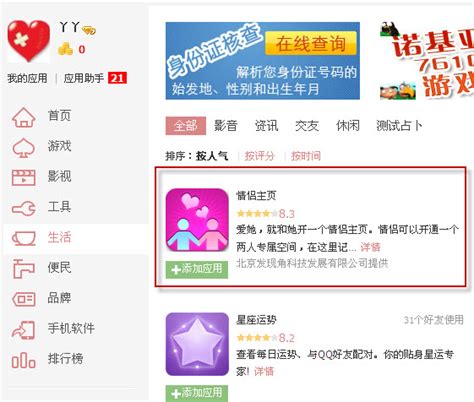The width and height of the screenshot is (474, 402).
Task: Open the 品牌 ticket icon
Action: coord(24,299)
